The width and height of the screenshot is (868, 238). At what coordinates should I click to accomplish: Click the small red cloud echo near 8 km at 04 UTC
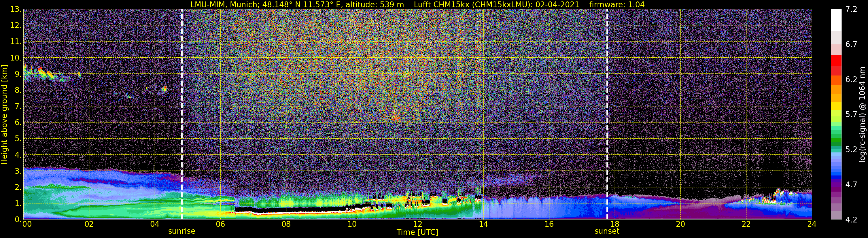pos(164,89)
